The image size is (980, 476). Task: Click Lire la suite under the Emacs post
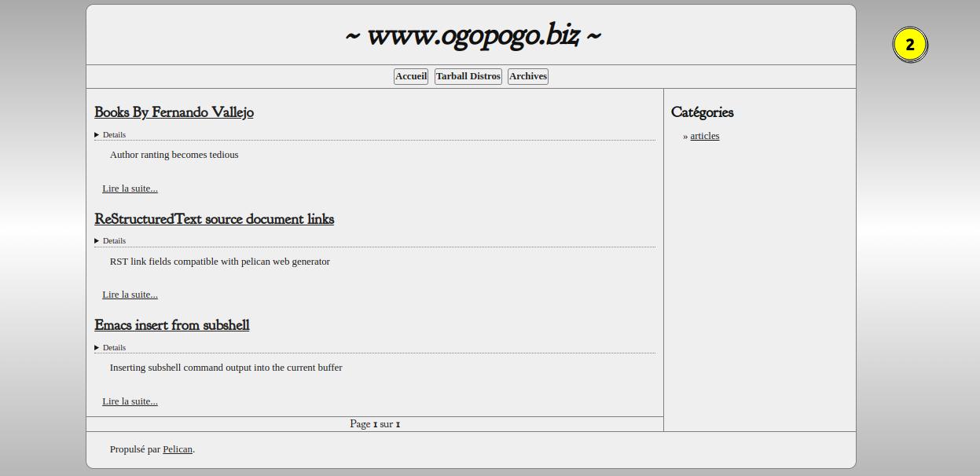point(130,401)
